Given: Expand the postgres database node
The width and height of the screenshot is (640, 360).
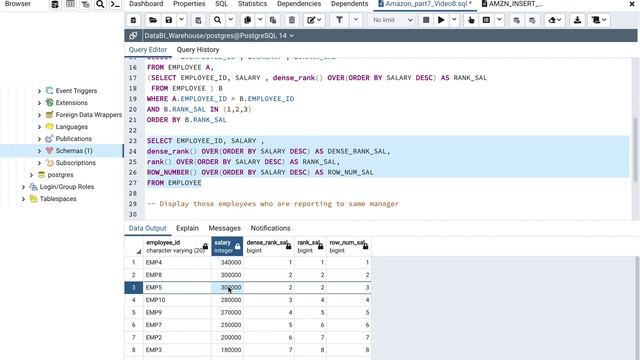Looking at the screenshot, I should [31, 175].
